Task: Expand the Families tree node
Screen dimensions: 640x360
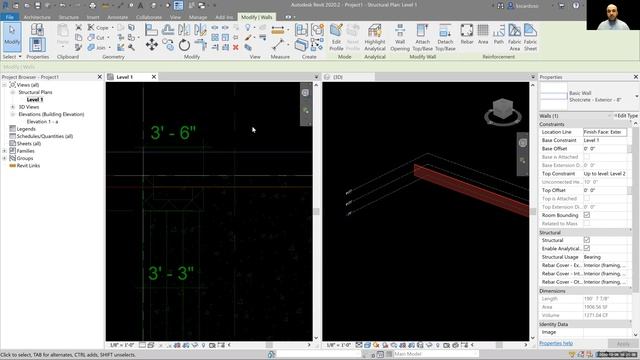Action: click(4, 151)
